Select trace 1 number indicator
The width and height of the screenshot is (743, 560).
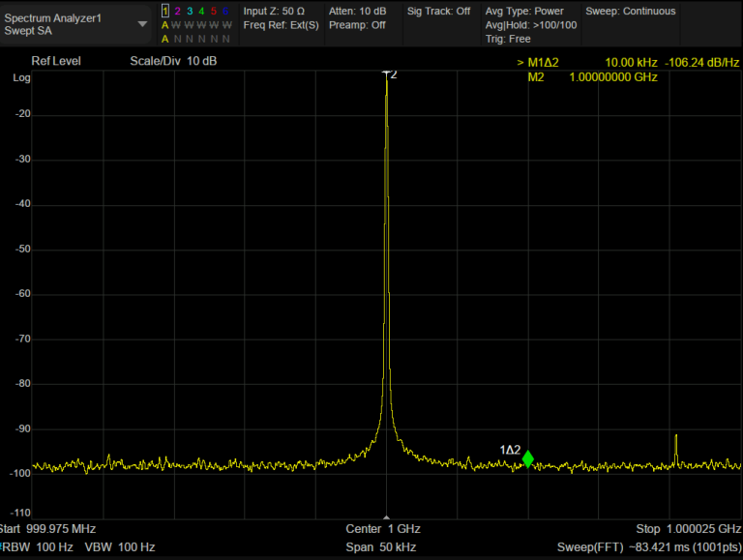164,12
